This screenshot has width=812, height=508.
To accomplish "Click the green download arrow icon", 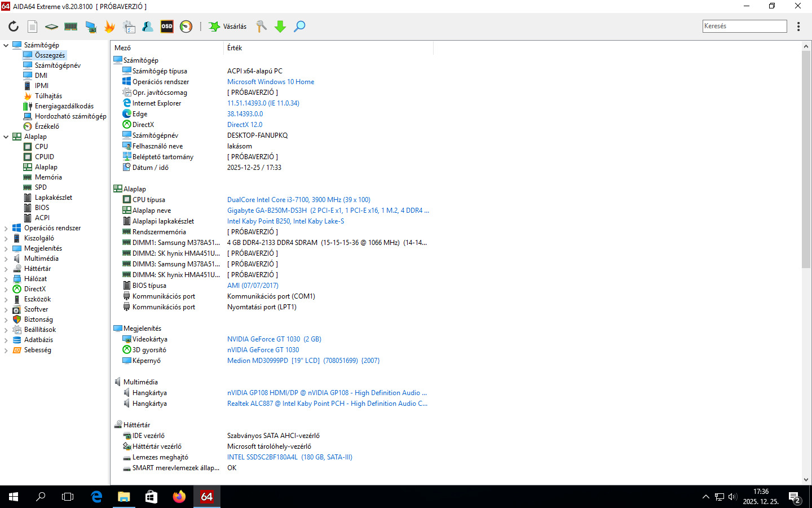I will [280, 27].
